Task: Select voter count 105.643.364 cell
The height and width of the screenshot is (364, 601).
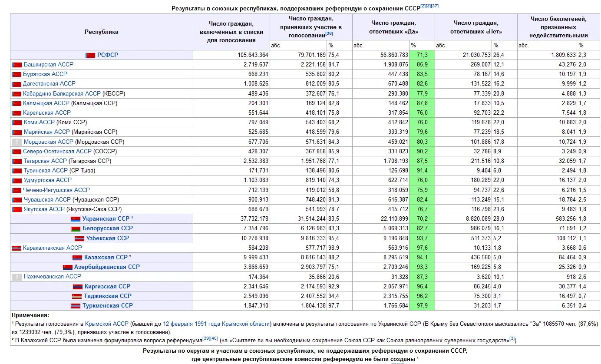Action: click(x=231, y=55)
